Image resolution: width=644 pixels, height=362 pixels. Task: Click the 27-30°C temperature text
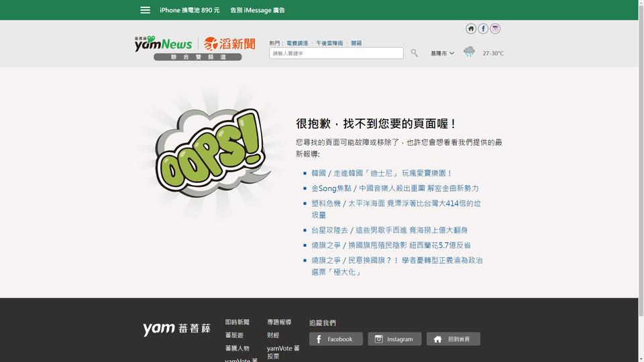point(493,54)
